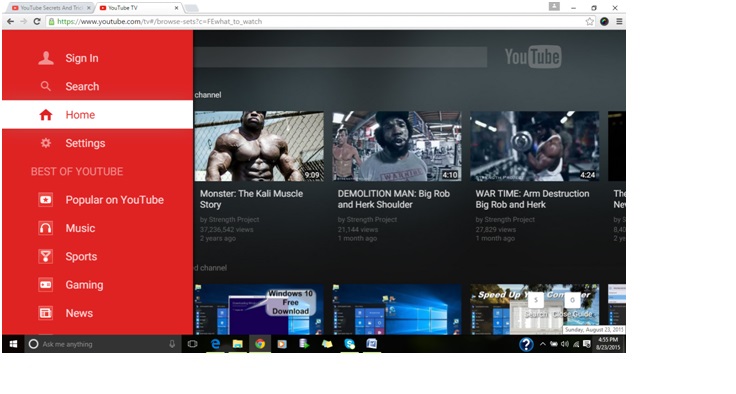Open Windows 10 Free Download video thumbnail
Viewport: 736px width, 394px height.
coord(259,309)
